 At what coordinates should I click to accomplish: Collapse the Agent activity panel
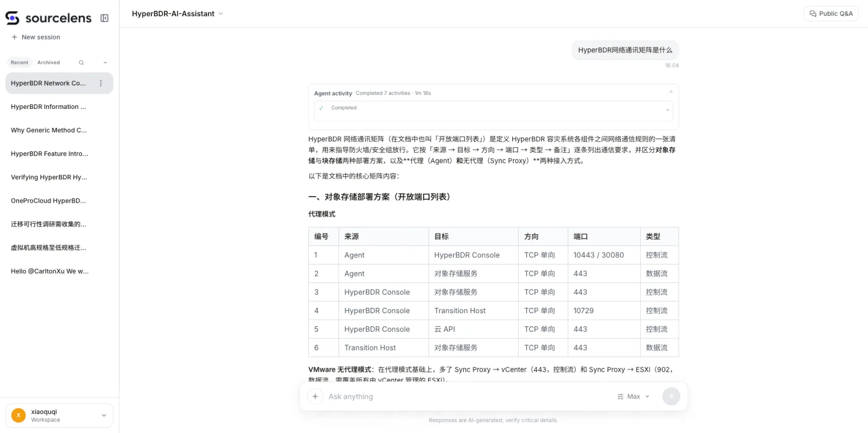click(x=671, y=93)
